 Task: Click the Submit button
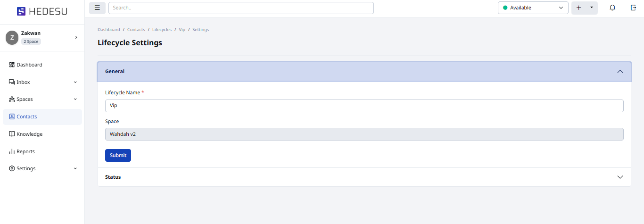(118, 155)
